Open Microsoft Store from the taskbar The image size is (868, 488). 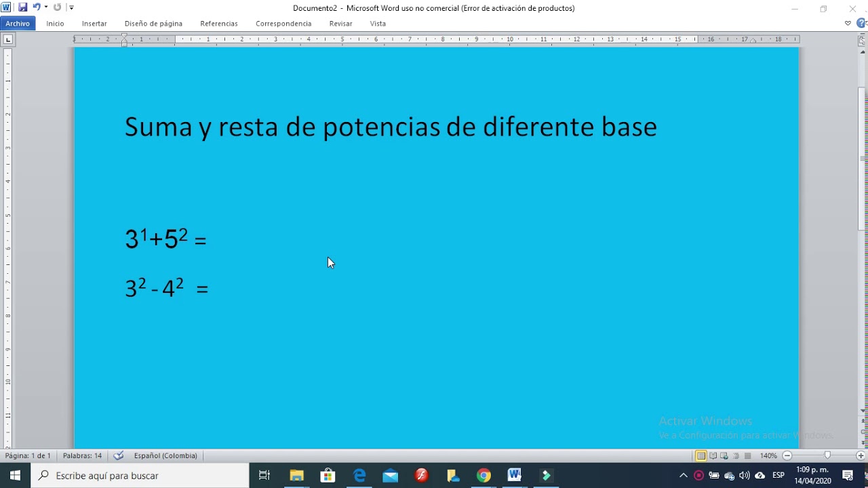(x=328, y=475)
